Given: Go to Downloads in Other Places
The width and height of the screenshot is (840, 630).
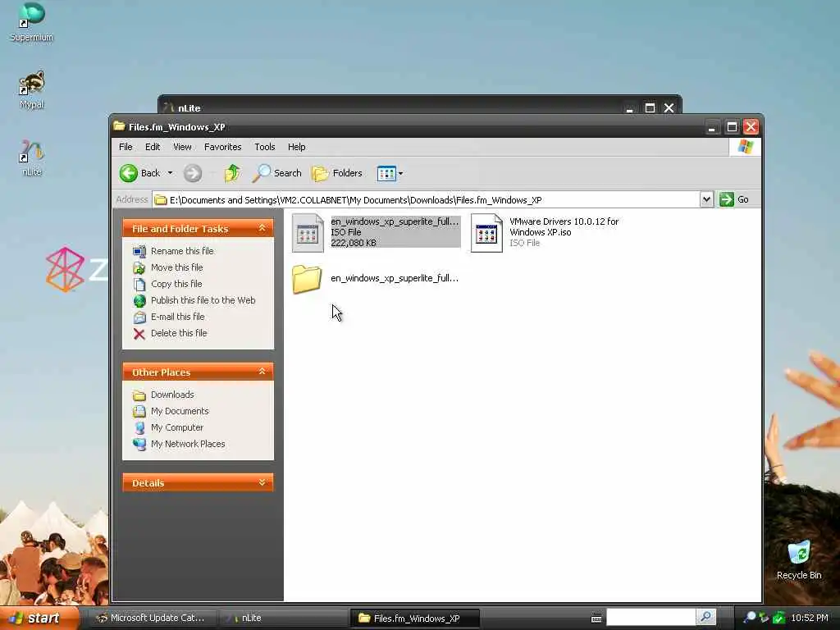Looking at the screenshot, I should [172, 395].
